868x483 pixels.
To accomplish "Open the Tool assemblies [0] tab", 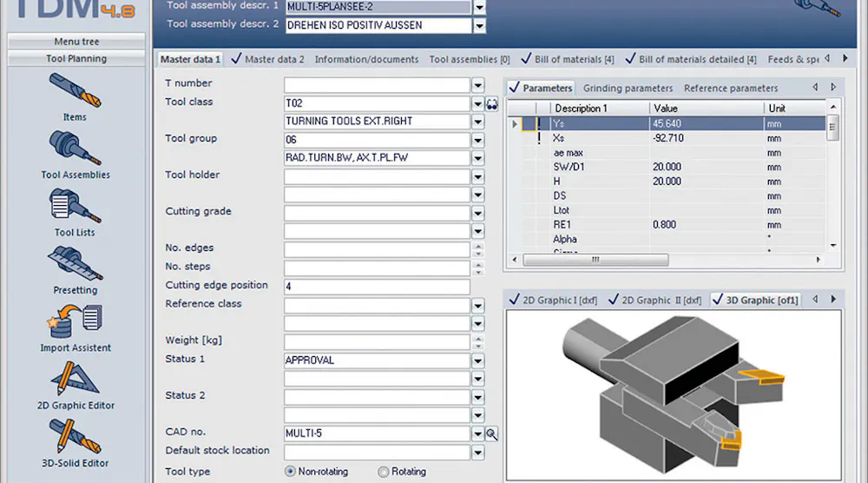I will pyautogui.click(x=470, y=59).
